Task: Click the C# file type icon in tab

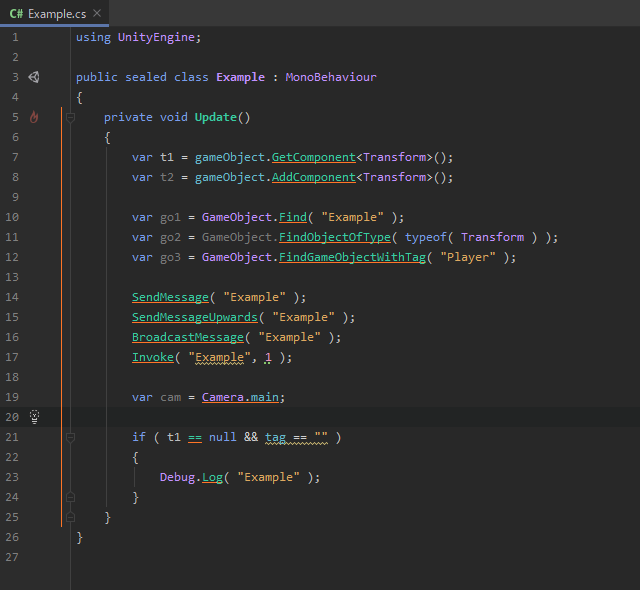Action: (16, 14)
